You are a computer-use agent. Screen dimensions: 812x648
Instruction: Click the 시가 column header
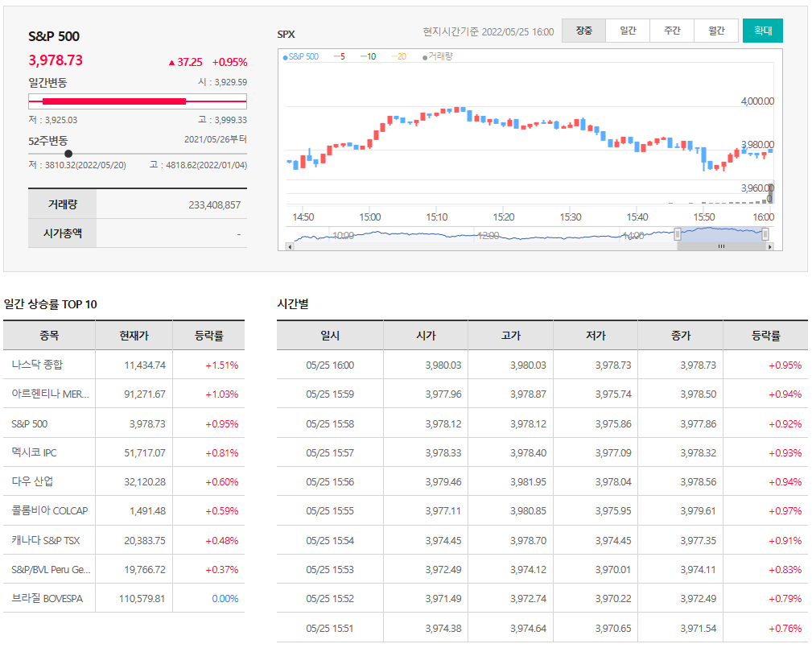(x=426, y=336)
